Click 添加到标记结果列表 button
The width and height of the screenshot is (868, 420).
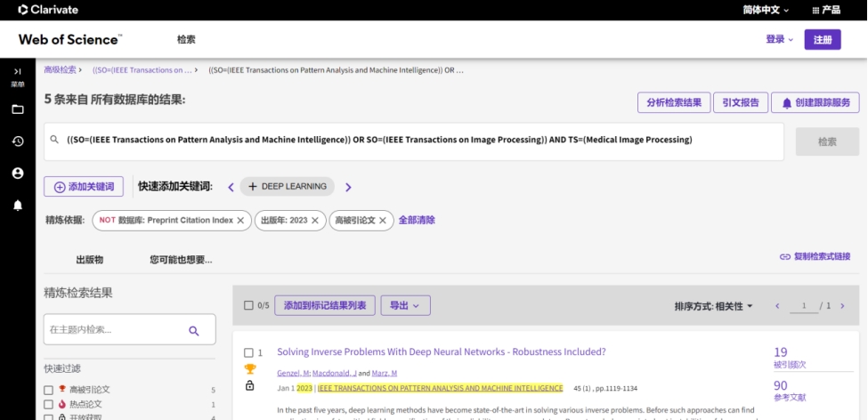pos(325,305)
